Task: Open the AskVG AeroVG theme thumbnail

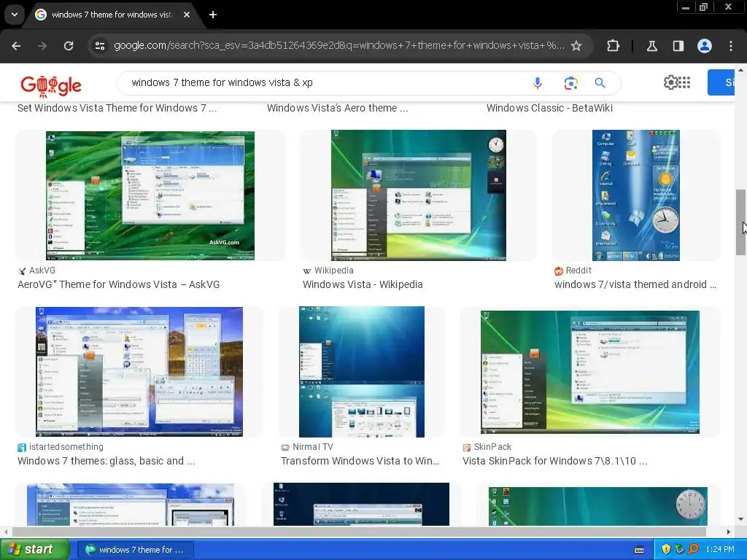Action: [150, 195]
